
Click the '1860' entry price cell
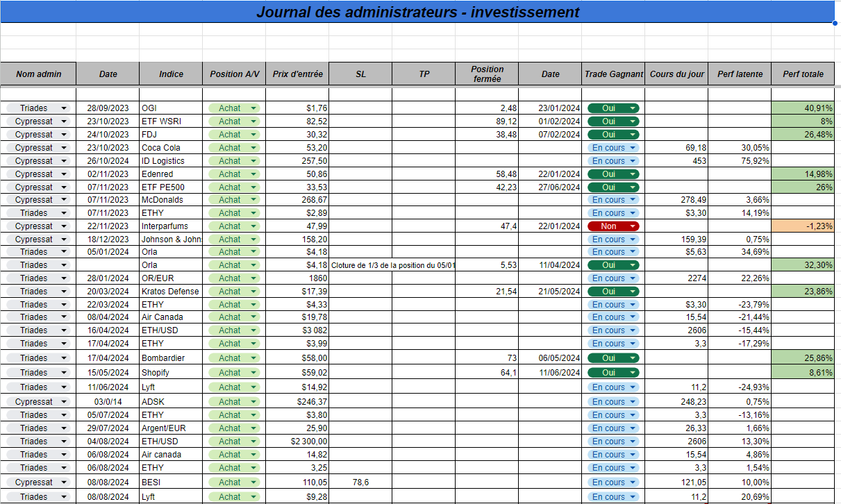[x=297, y=278]
